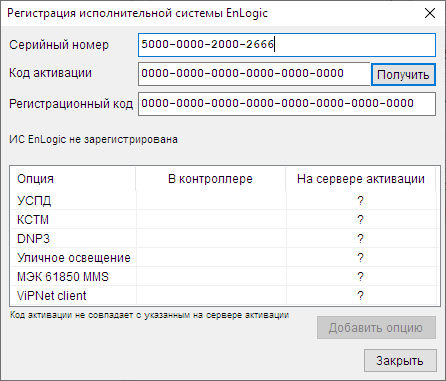Click the Код активации input field
Viewport: 446px width, 381px height.
click(254, 74)
